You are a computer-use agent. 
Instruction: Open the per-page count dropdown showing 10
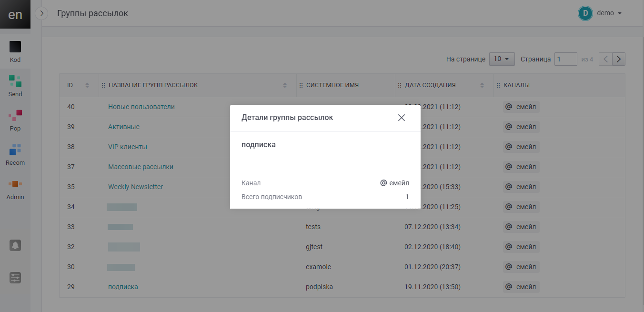(x=502, y=59)
